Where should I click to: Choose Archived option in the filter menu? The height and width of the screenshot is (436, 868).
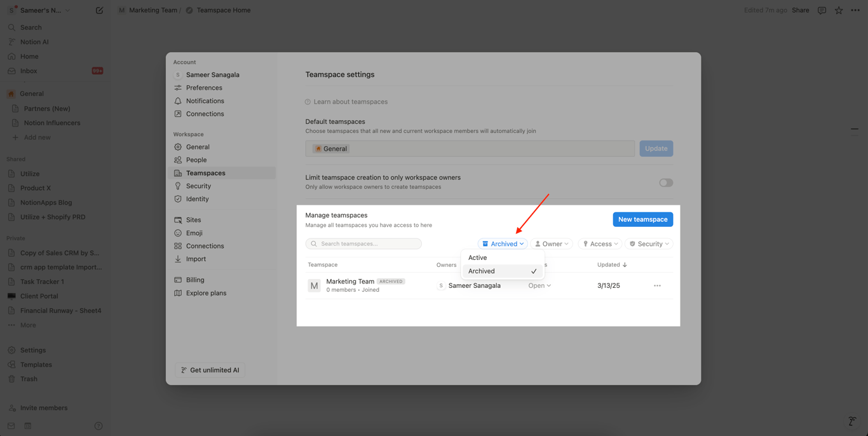point(482,271)
